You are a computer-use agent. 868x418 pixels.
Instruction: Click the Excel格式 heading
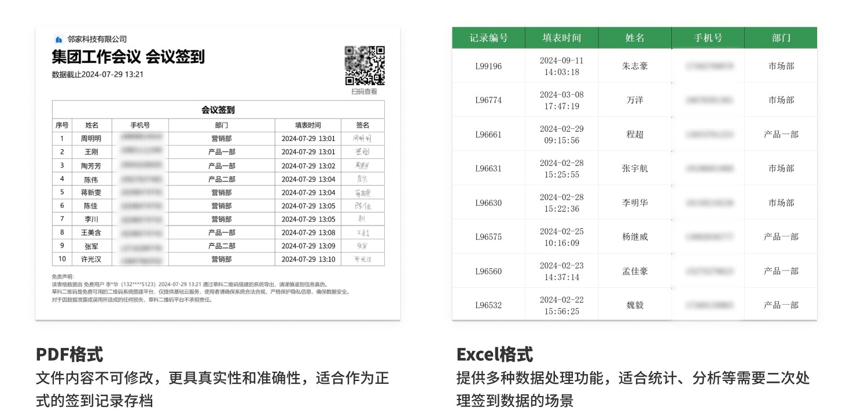click(x=495, y=354)
